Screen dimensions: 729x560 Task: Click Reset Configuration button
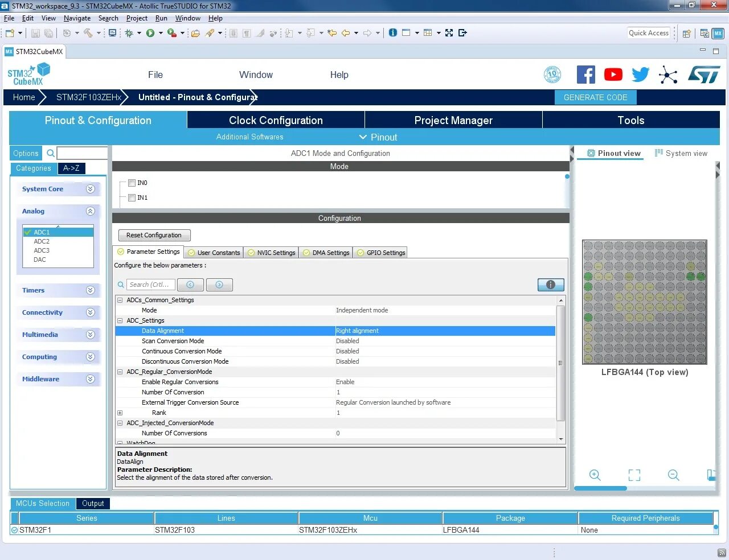154,235
